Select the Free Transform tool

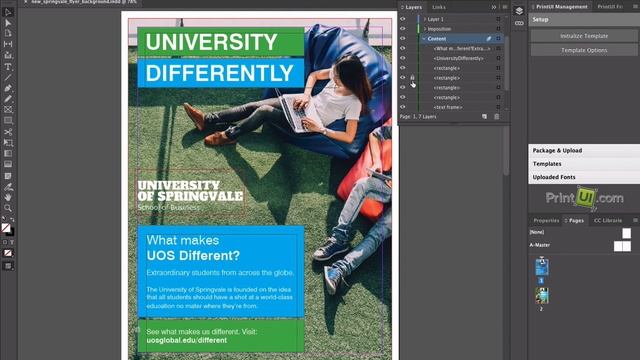pos(8,142)
